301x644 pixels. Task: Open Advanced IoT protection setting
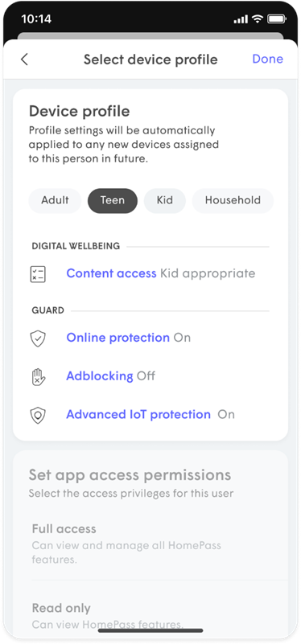coord(138,414)
